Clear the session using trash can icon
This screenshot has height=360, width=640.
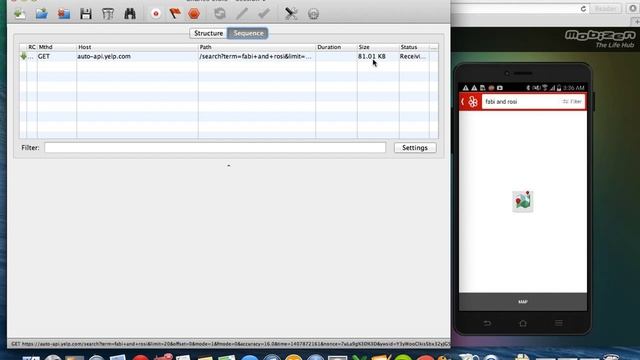click(x=108, y=14)
